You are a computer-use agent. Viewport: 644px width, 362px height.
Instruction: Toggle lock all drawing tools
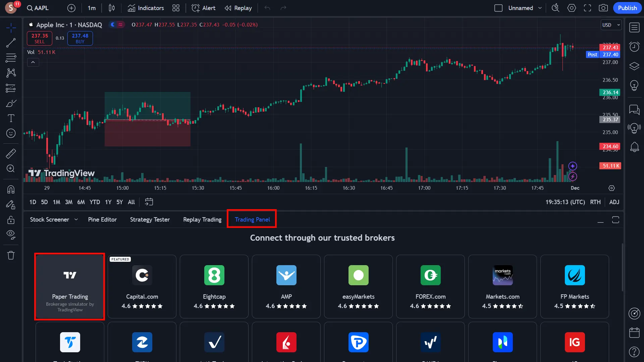tap(11, 220)
